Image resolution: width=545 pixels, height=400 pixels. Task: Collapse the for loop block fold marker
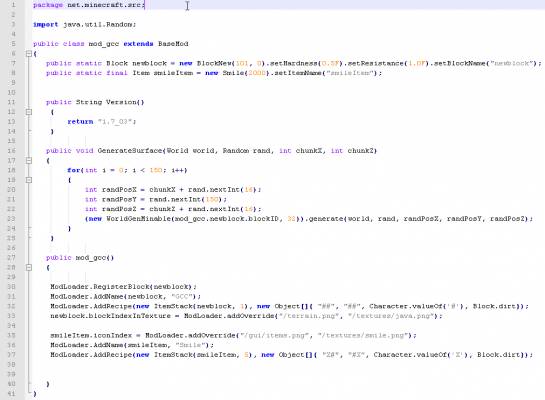[x=29, y=180]
